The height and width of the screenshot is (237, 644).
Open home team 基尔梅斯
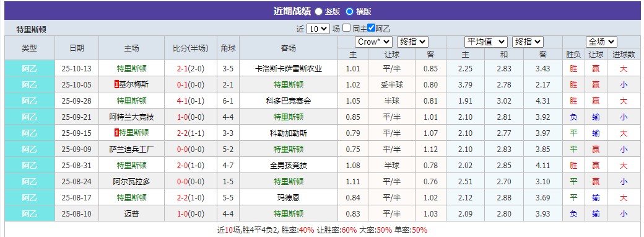pyautogui.click(x=134, y=85)
